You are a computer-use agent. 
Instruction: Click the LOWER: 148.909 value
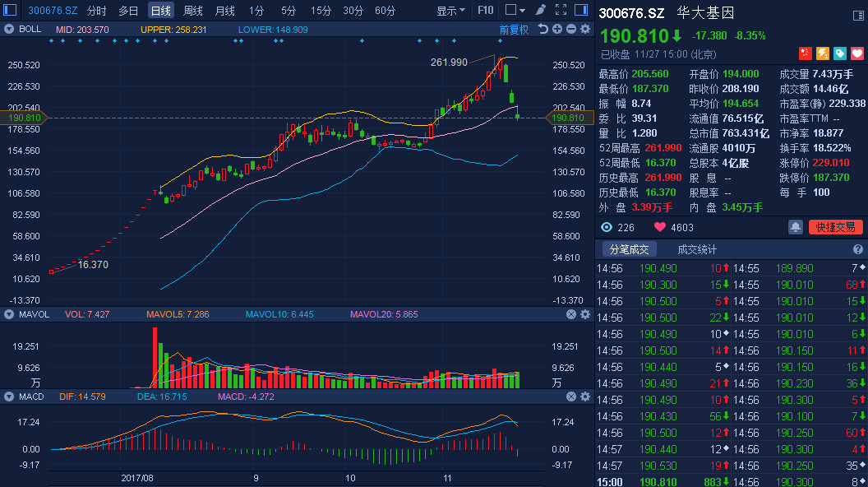tap(273, 30)
